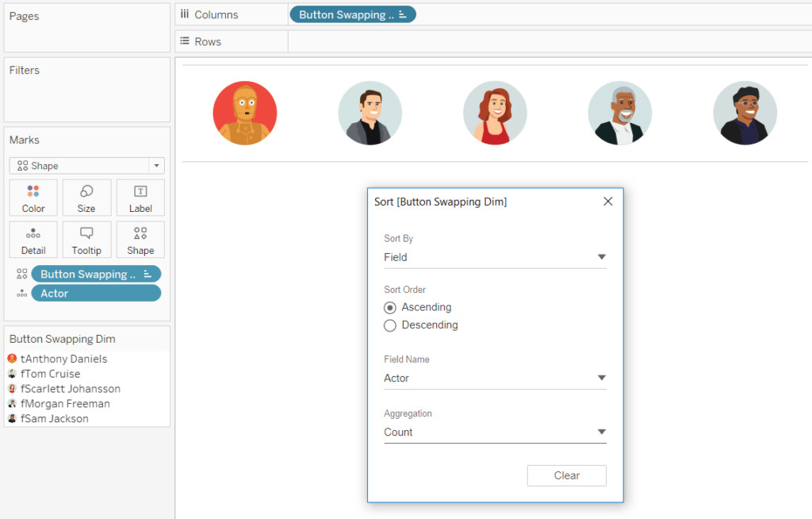
Task: Open the Tooltip editor icon
Action: [86, 239]
